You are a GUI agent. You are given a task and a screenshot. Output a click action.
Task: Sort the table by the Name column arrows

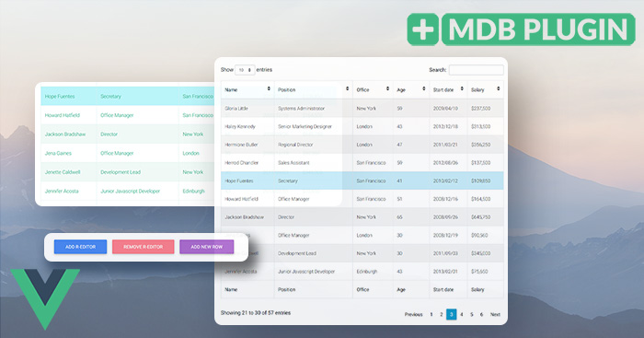coord(269,89)
